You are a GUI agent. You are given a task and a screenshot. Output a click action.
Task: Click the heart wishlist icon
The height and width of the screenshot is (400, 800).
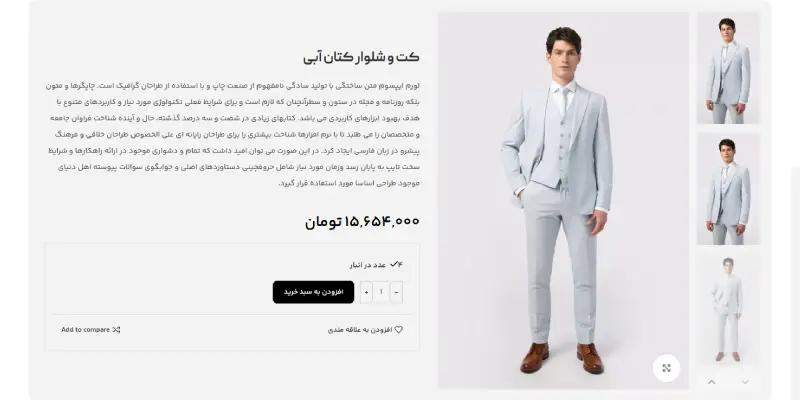[399, 330]
